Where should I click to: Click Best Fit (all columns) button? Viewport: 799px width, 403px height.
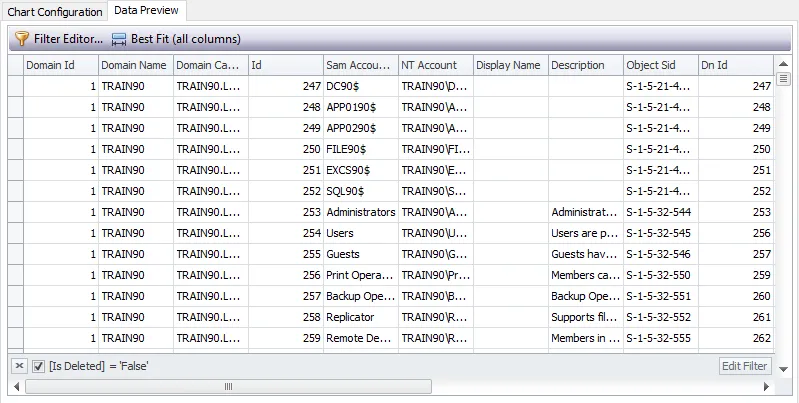(x=176, y=39)
